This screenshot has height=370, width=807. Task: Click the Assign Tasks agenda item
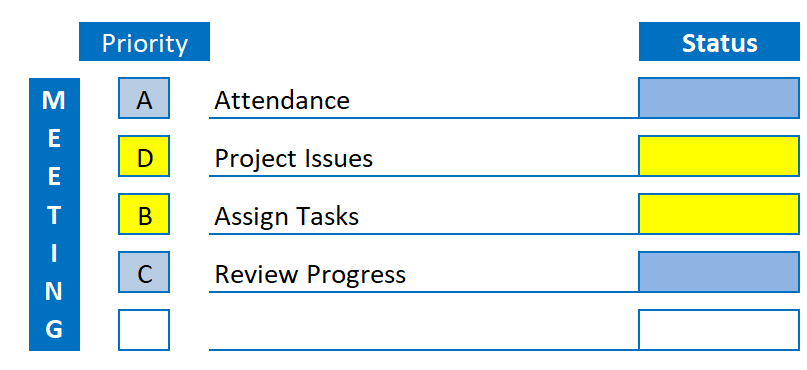(287, 216)
